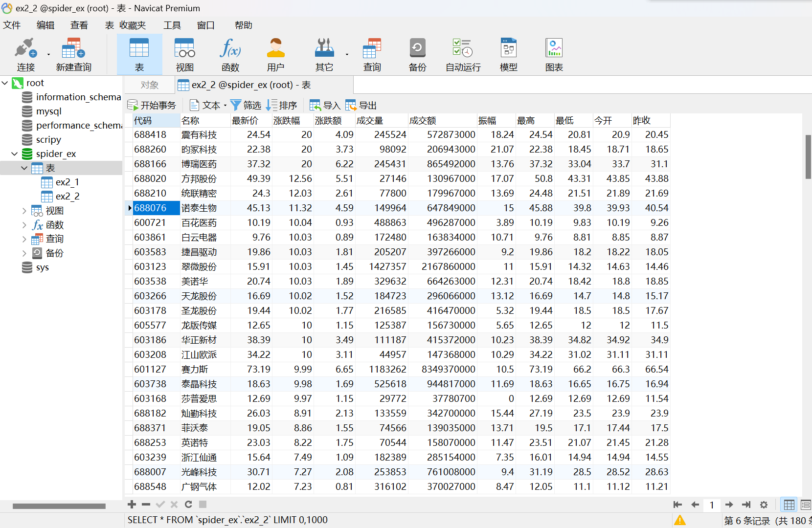Open New Query (新建查询) from toolbar
The image size is (812, 528).
coord(73,55)
